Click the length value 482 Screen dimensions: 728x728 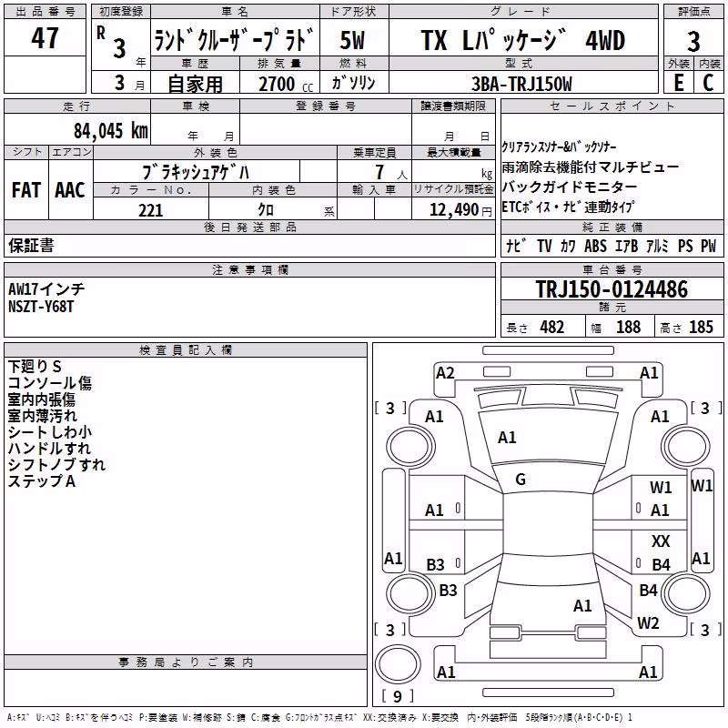click(x=552, y=327)
